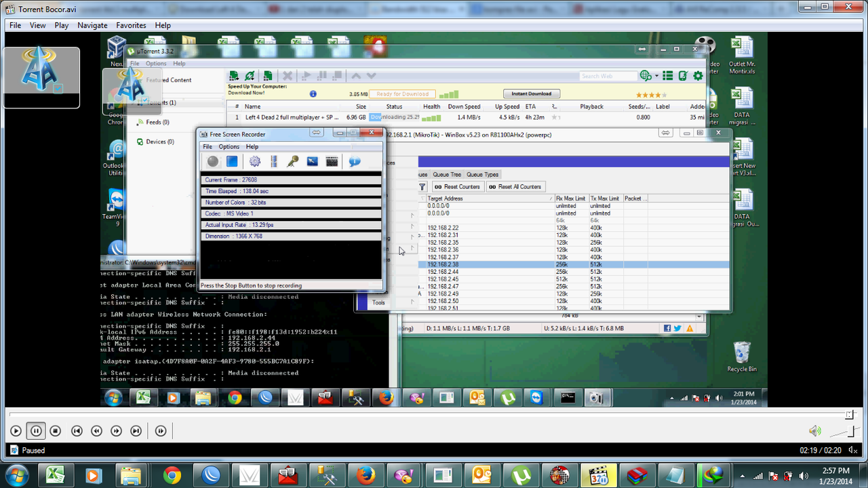Click the Pause button in player controls
The width and height of the screenshot is (868, 488).
(x=36, y=430)
